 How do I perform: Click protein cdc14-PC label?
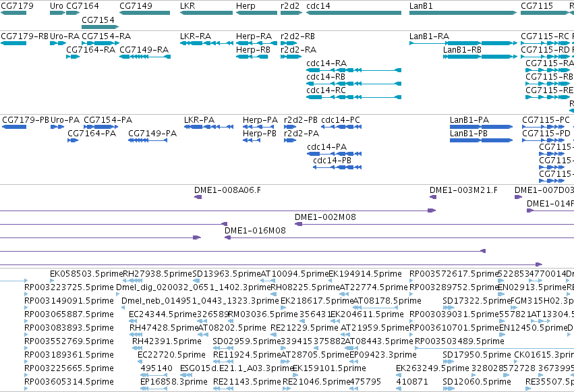[341, 119]
